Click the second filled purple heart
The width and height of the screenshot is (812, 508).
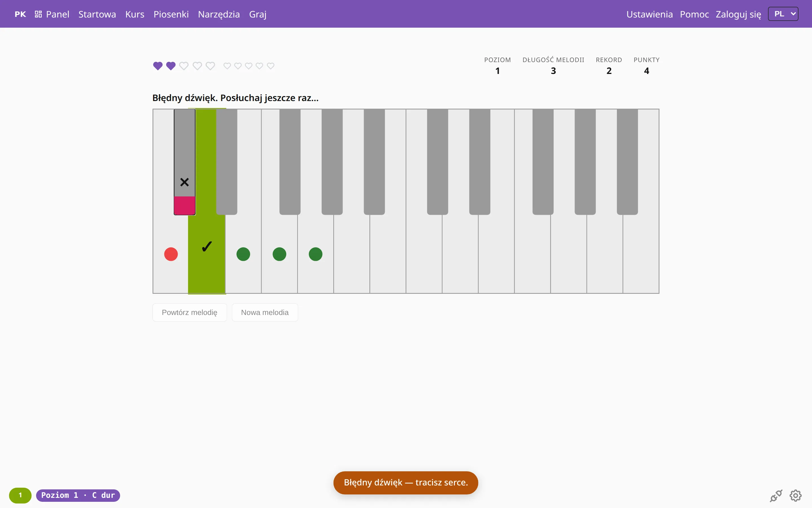[x=171, y=66]
